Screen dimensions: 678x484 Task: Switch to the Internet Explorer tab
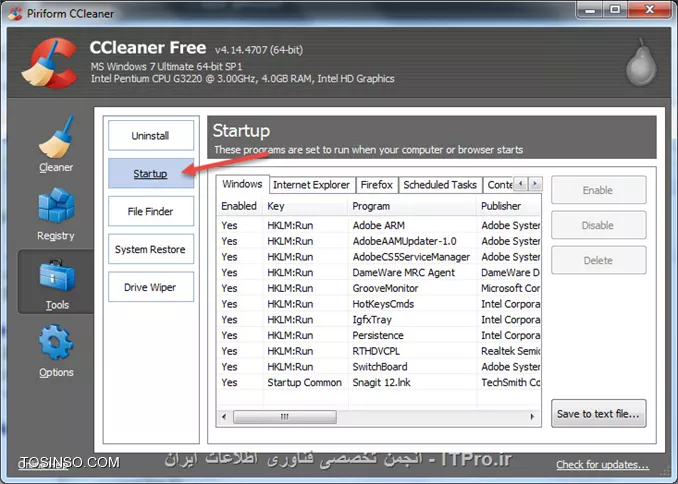coord(311,185)
